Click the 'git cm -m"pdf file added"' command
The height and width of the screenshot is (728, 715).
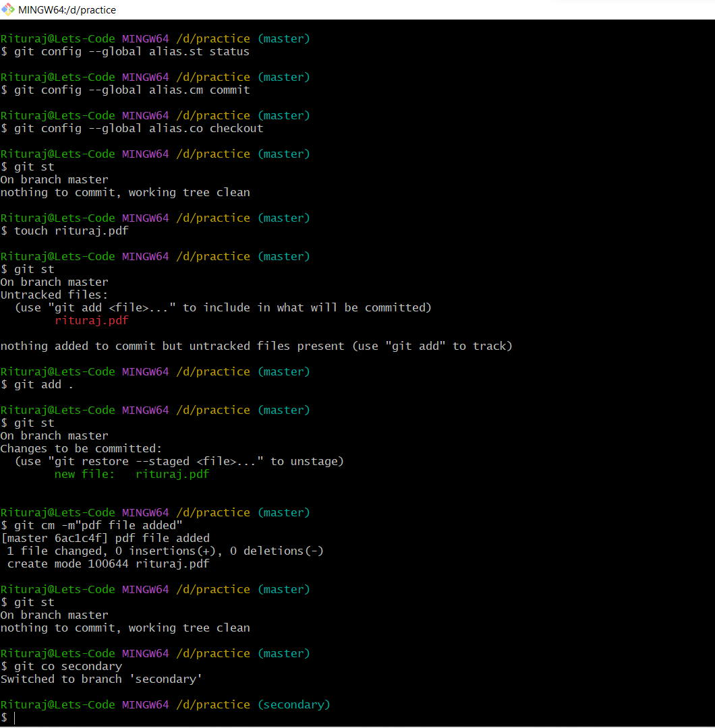pos(98,526)
